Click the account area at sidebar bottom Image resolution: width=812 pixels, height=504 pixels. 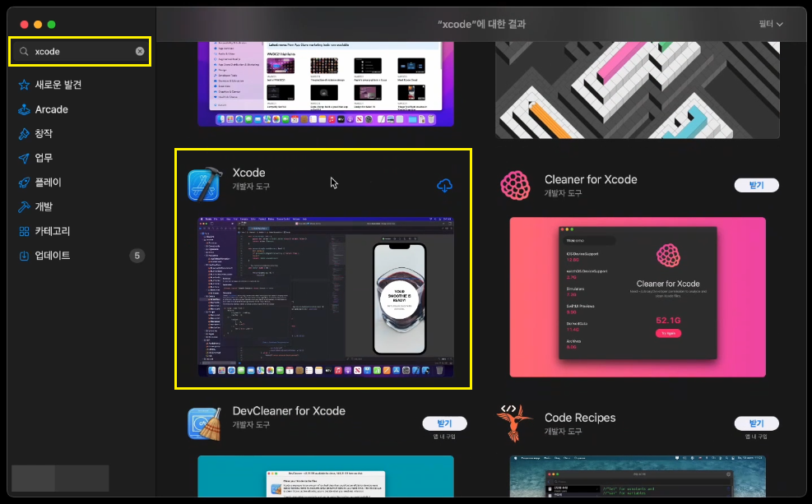pyautogui.click(x=60, y=479)
